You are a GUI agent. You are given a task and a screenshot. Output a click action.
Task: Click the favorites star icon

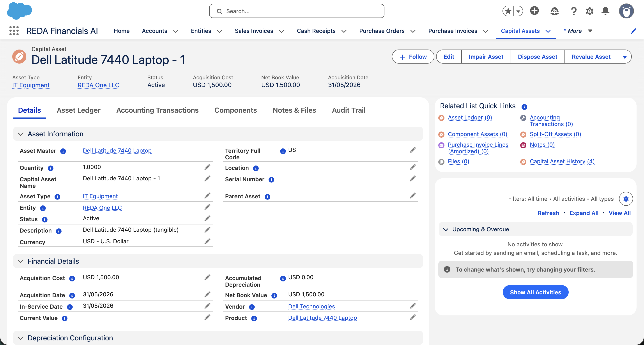point(508,11)
